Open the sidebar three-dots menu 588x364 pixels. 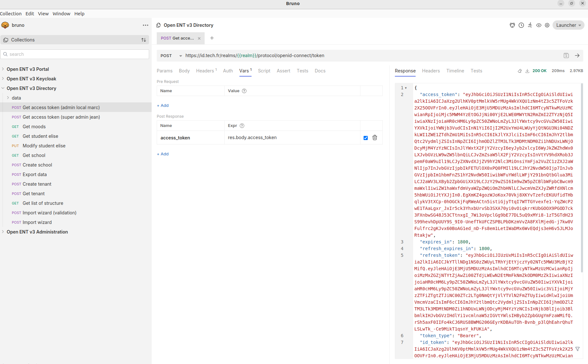(146, 25)
